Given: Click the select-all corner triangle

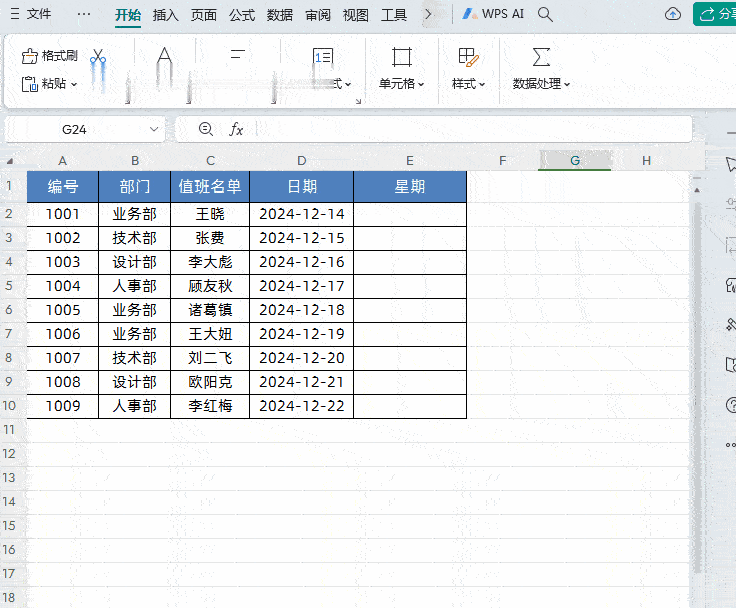Looking at the screenshot, I should (9, 161).
